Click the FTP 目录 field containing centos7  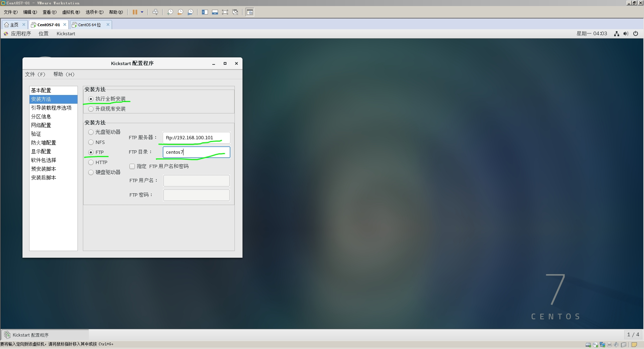tap(197, 152)
